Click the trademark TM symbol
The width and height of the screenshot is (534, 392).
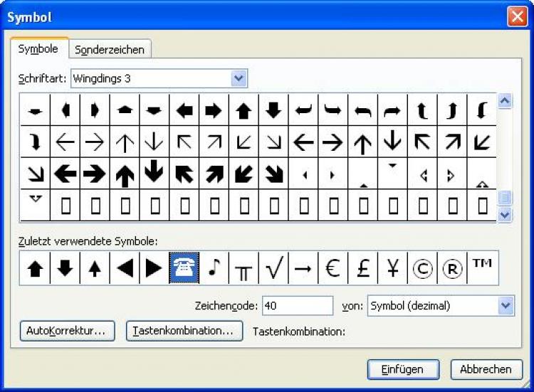tap(482, 268)
